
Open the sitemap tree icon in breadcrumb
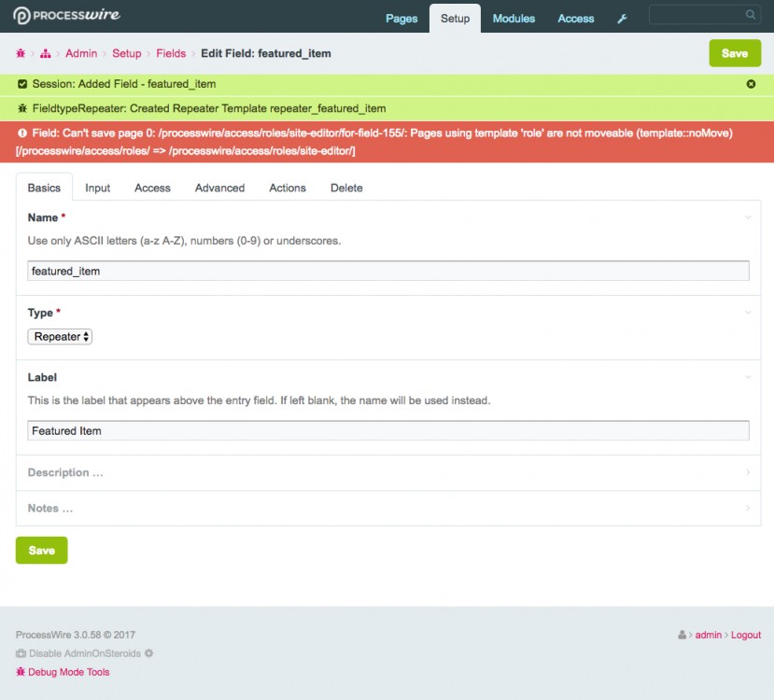pos(45,53)
